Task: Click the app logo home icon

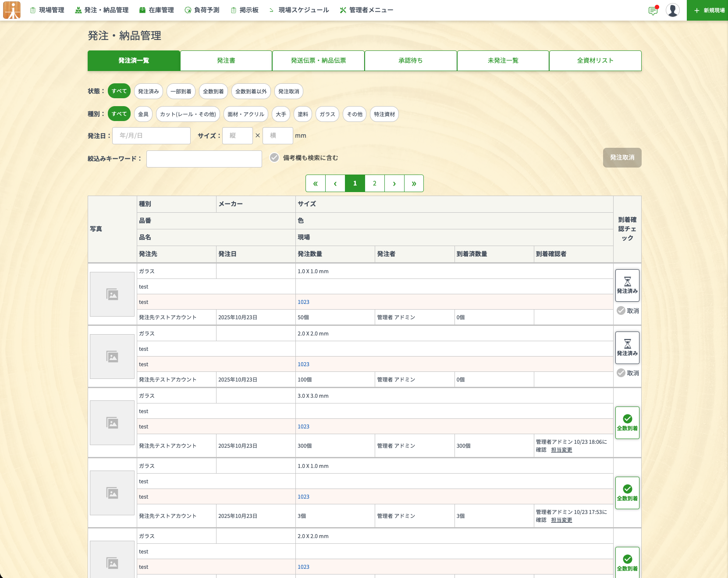Action: click(12, 10)
